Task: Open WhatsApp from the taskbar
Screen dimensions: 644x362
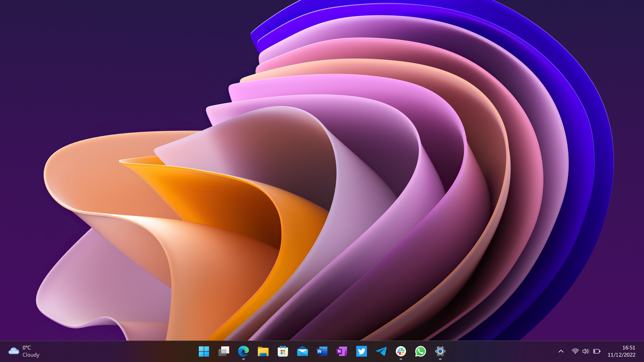Action: tap(420, 351)
